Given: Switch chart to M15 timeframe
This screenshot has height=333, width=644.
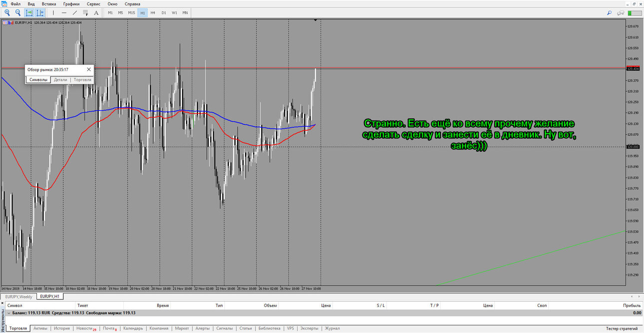Looking at the screenshot, I should point(131,12).
